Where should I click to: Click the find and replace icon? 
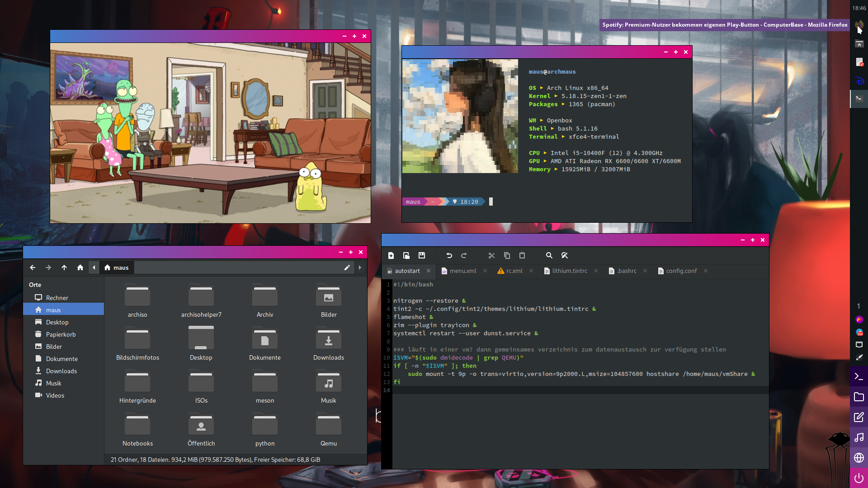(x=564, y=256)
